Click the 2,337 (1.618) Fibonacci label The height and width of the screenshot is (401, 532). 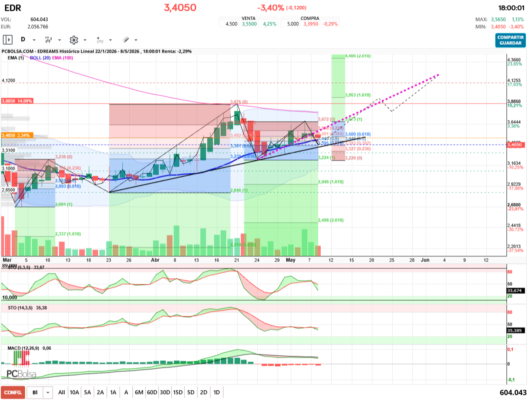68,234
